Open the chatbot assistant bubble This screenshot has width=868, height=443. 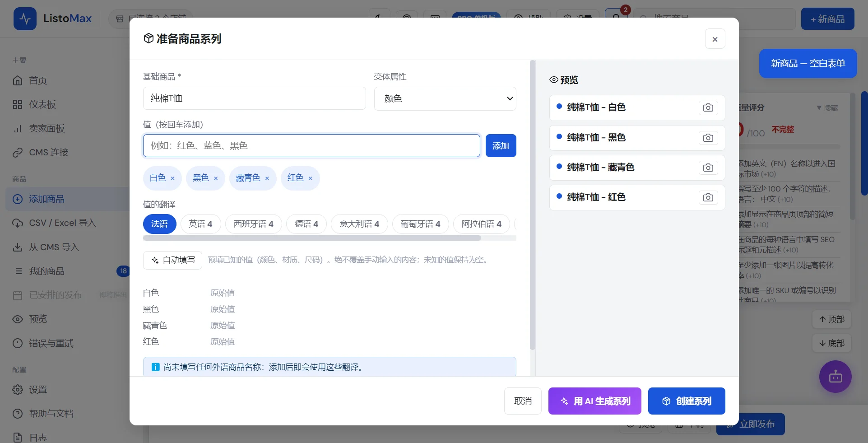[836, 377]
